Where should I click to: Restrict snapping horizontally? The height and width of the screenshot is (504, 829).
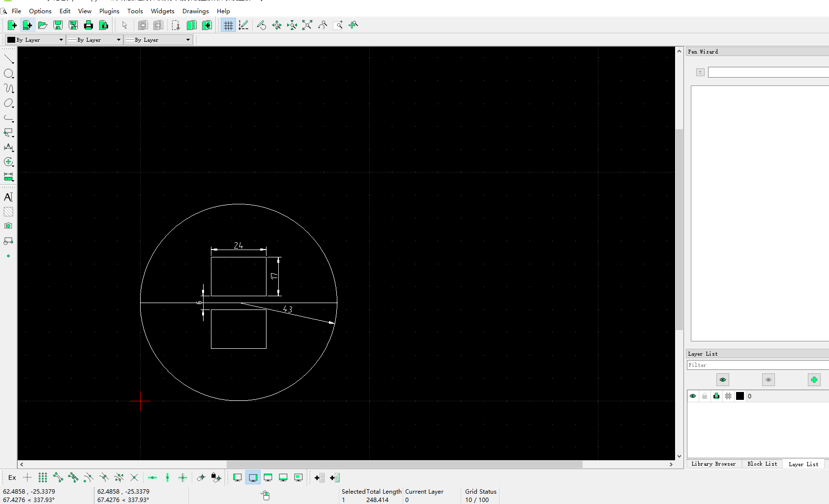pyautogui.click(x=152, y=477)
